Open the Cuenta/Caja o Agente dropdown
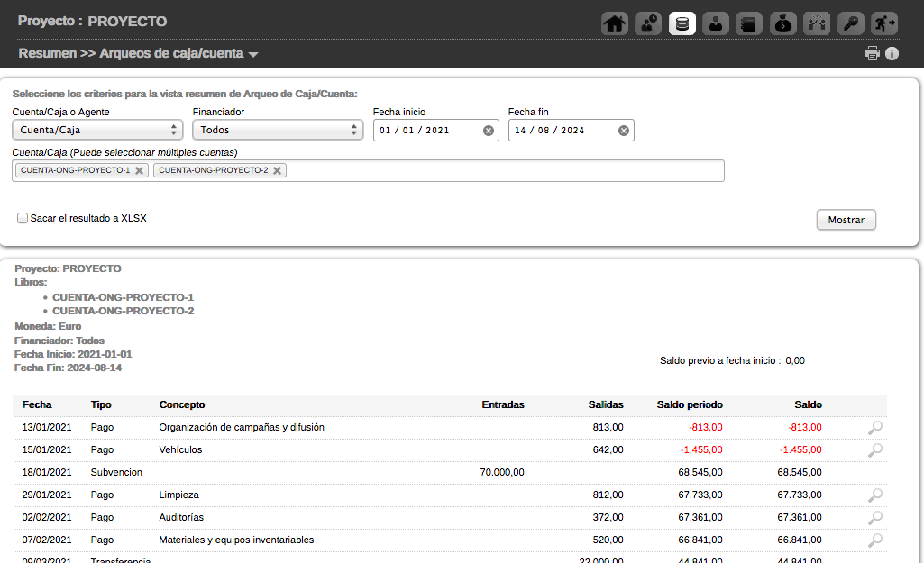 [x=97, y=130]
